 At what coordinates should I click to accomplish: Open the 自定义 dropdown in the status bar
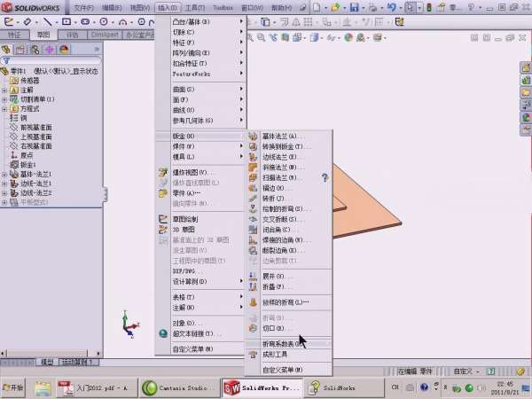point(465,372)
